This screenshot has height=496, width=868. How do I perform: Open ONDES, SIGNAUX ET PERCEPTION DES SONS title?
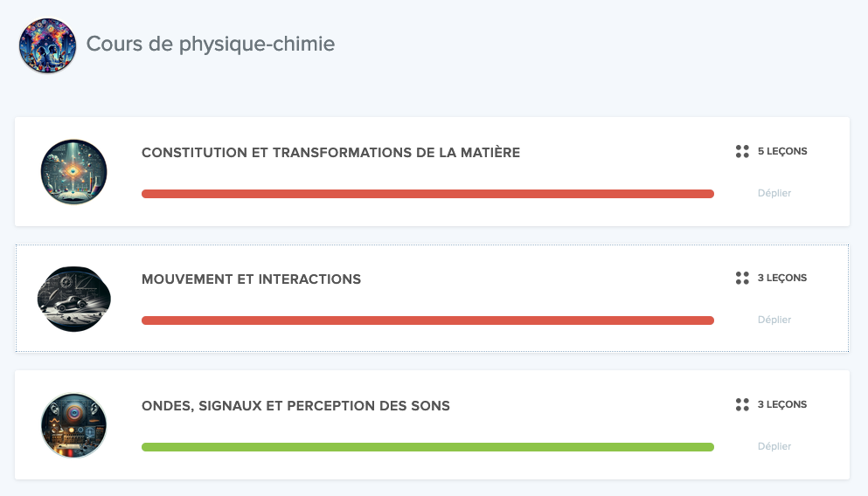click(295, 406)
